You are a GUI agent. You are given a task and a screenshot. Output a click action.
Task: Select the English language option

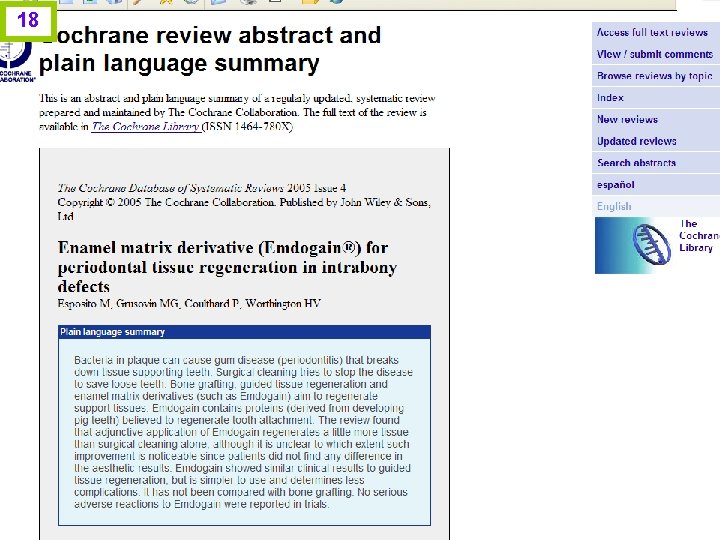click(614, 206)
